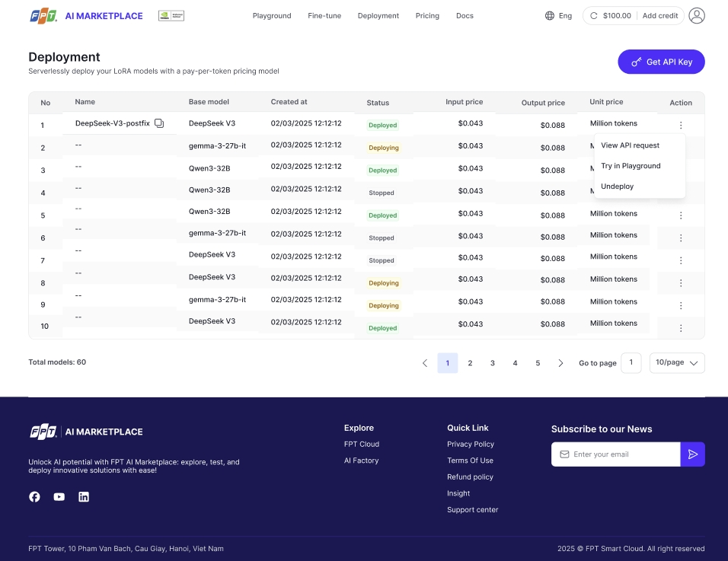Choose Try in Playground menu option
Screen dimensions: 728x561
click(631, 166)
